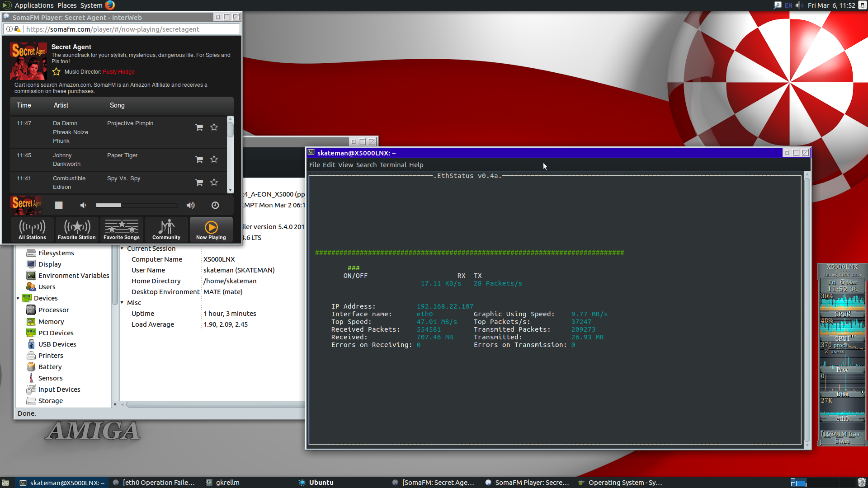Screen dimensions: 868x488
Task: Click the System Profiler horizontal scrollbar
Action: [x=215, y=405]
